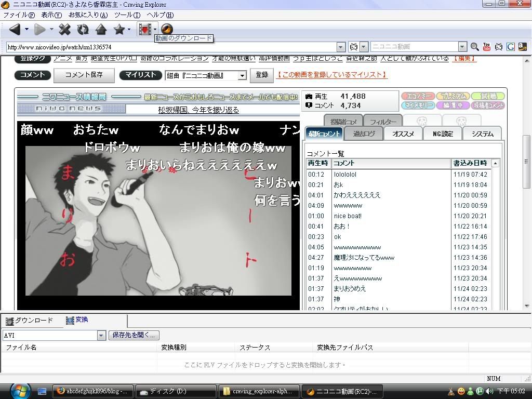Stop page loading with the X icon
The image size is (532, 399).
coord(64,30)
